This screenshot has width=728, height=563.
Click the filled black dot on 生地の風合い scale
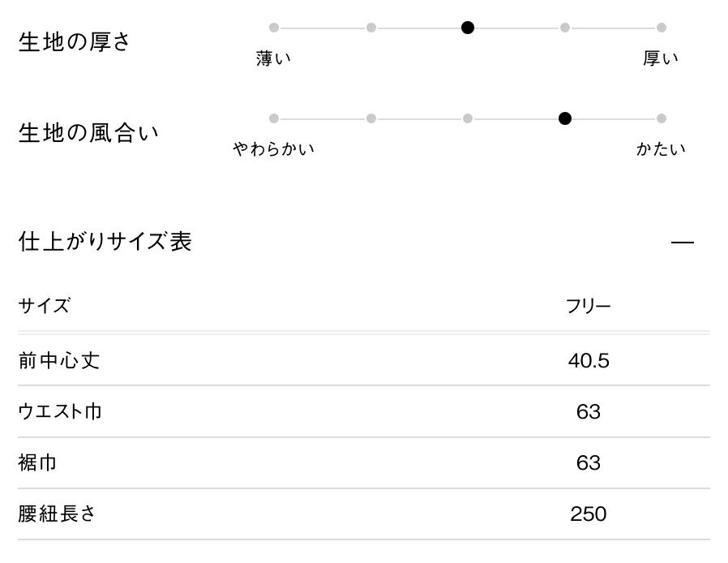[565, 118]
